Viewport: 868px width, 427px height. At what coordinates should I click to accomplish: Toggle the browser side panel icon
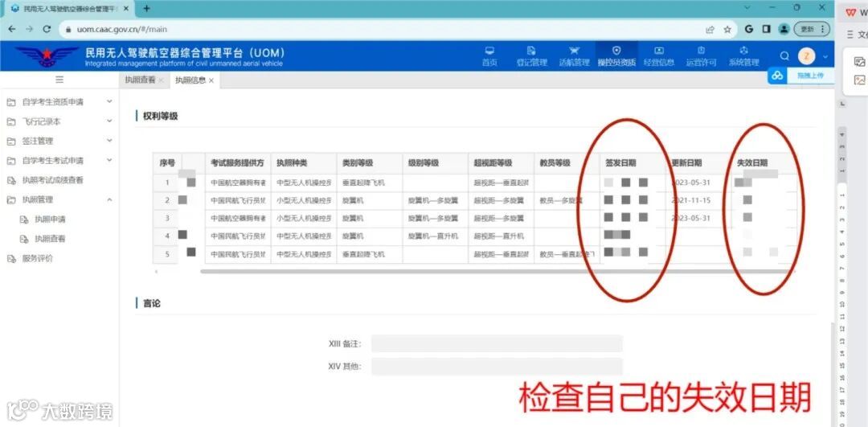(766, 30)
